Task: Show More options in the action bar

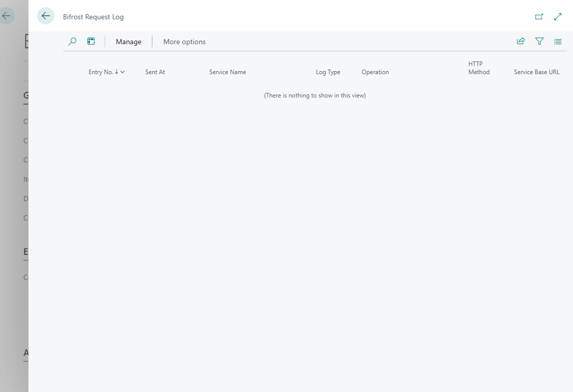Action: pos(184,42)
